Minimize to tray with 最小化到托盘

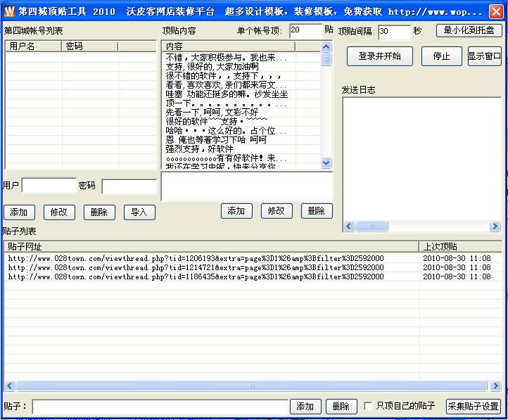pyautogui.click(x=469, y=30)
